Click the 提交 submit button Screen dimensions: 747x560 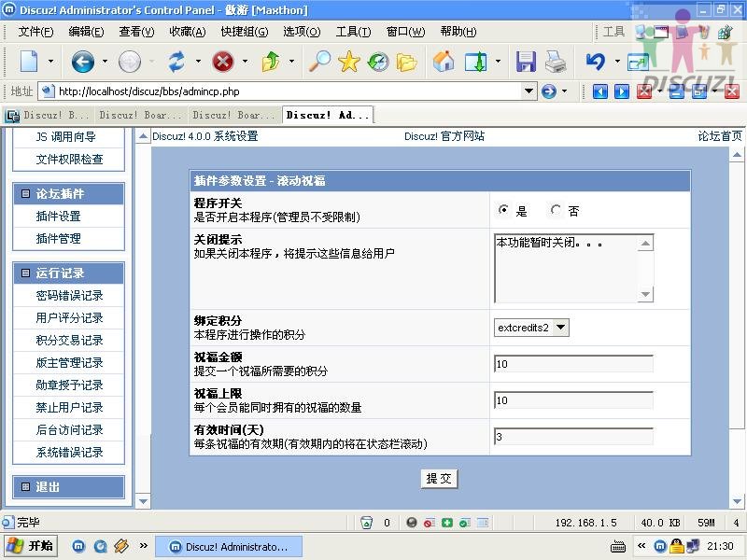click(x=439, y=479)
